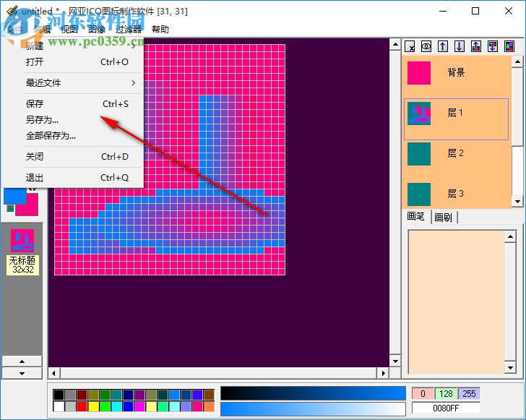Click the black-to-blue gradient bar

tap(313, 393)
